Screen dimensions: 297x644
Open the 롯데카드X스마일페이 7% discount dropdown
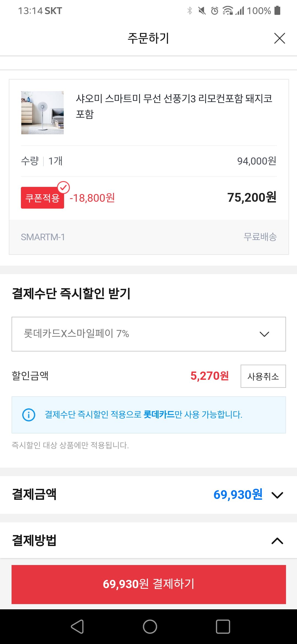point(148,334)
